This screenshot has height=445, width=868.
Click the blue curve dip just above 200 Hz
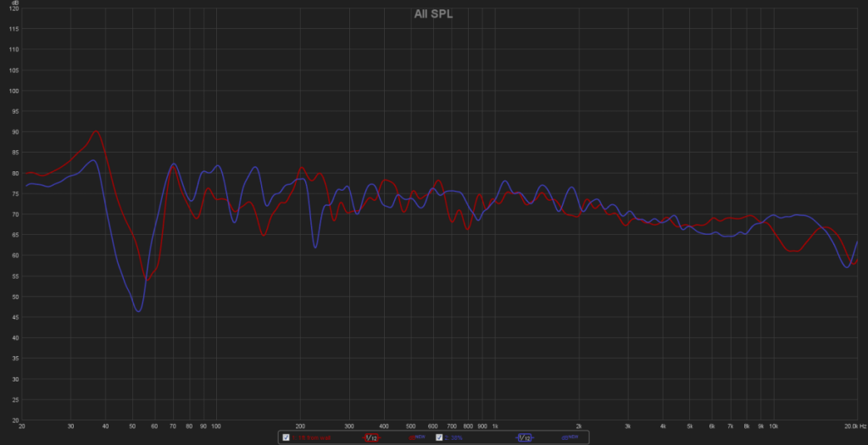pyautogui.click(x=315, y=247)
